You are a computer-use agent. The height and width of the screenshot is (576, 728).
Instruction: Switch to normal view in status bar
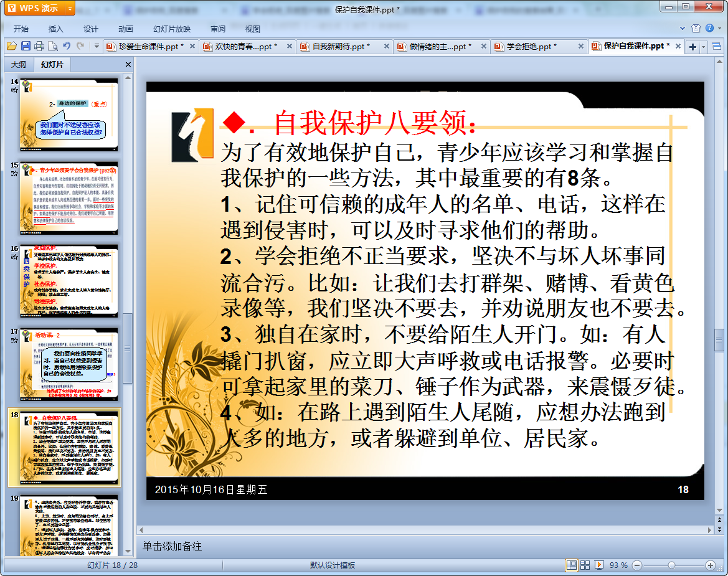click(x=572, y=565)
